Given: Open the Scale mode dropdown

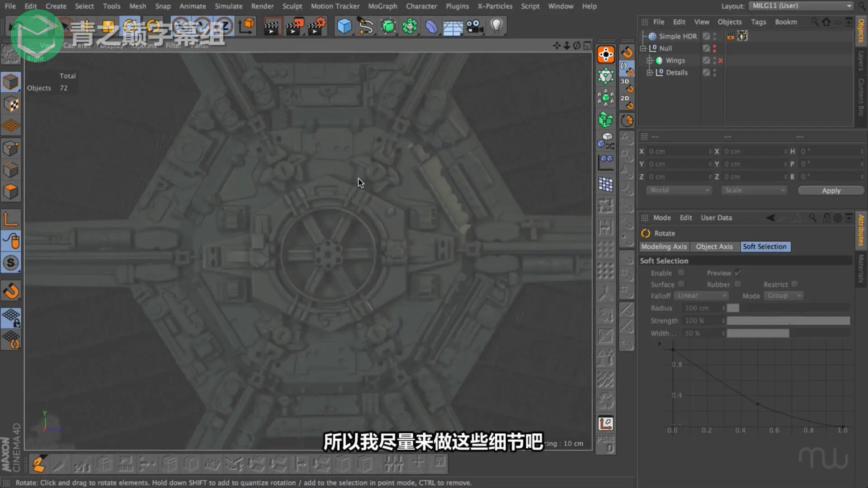Looking at the screenshot, I should 754,190.
